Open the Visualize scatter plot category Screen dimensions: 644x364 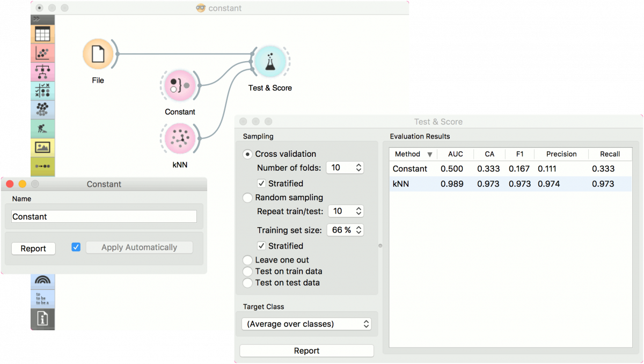(x=42, y=53)
